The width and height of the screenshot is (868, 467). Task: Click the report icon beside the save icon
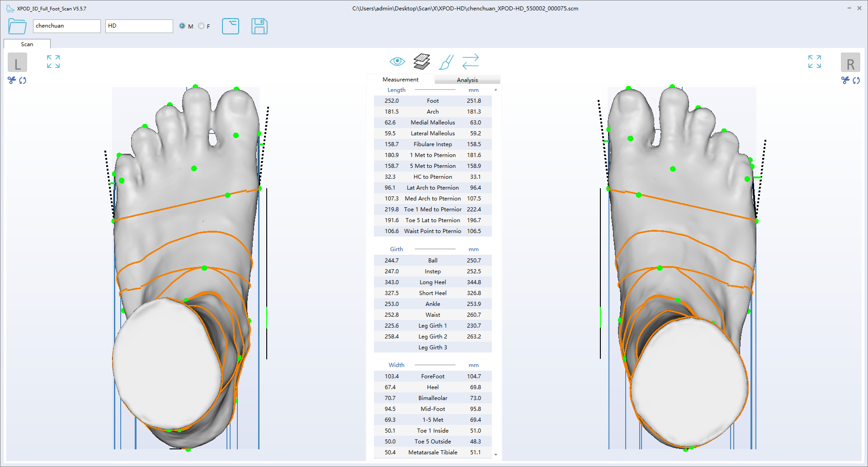coord(231,26)
